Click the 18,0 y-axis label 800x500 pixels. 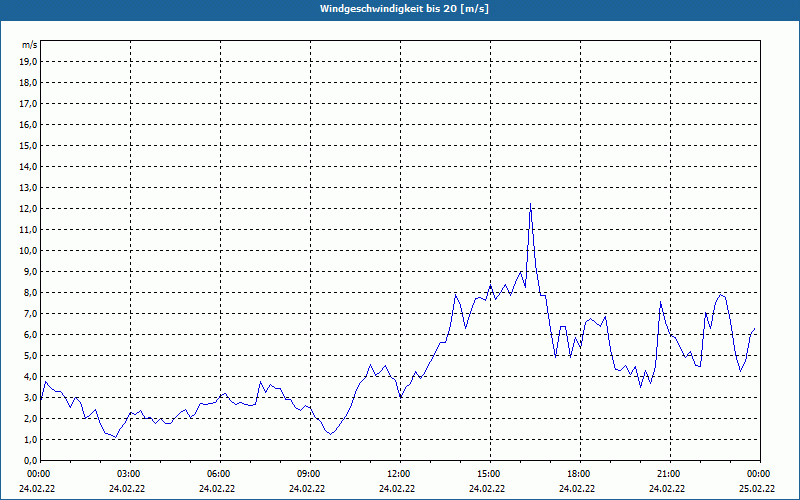pos(28,83)
